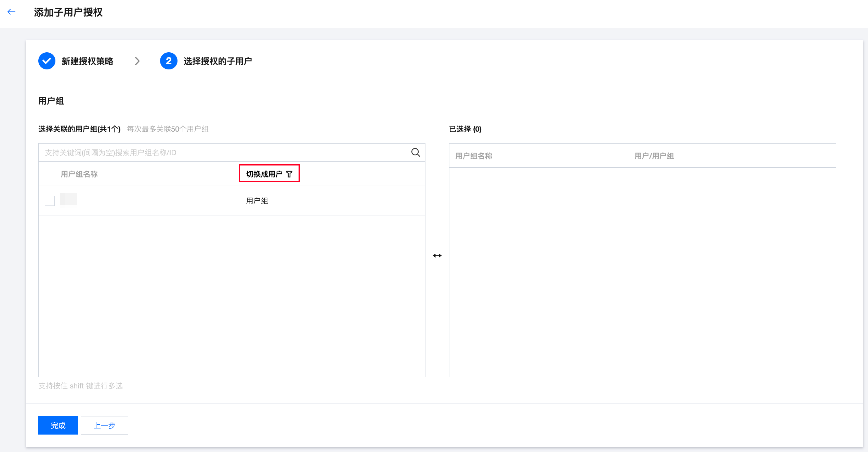Click the filter funnel icon
The image size is (868, 452).
(x=289, y=174)
